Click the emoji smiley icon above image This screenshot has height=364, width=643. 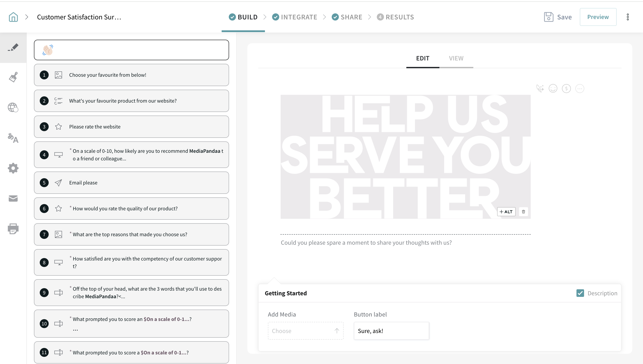[x=553, y=89]
